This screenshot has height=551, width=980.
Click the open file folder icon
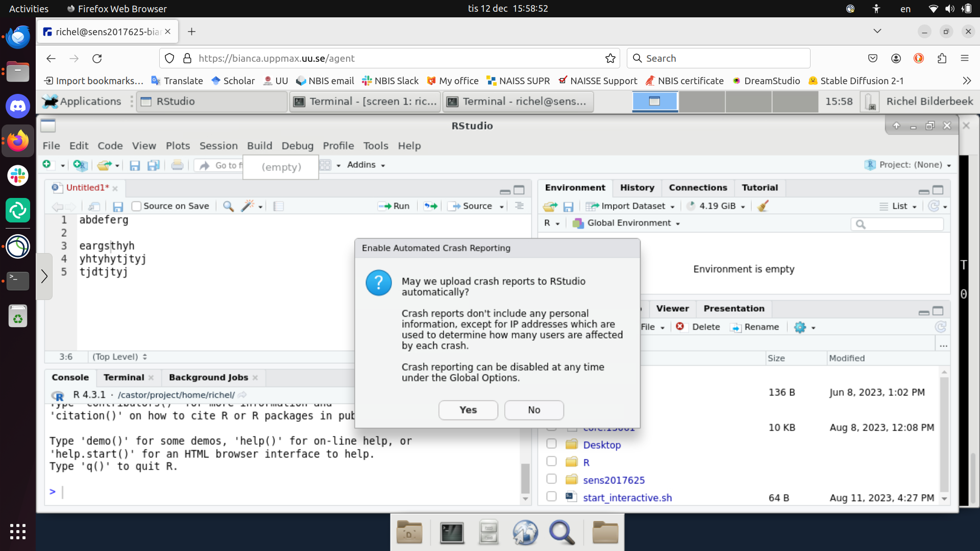105,165
